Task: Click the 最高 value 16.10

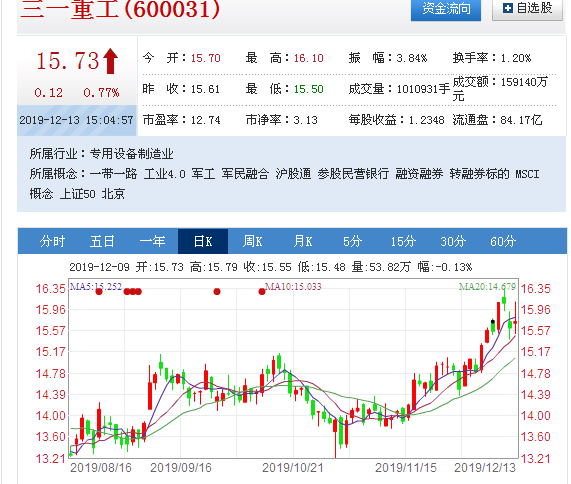Action: click(309, 58)
